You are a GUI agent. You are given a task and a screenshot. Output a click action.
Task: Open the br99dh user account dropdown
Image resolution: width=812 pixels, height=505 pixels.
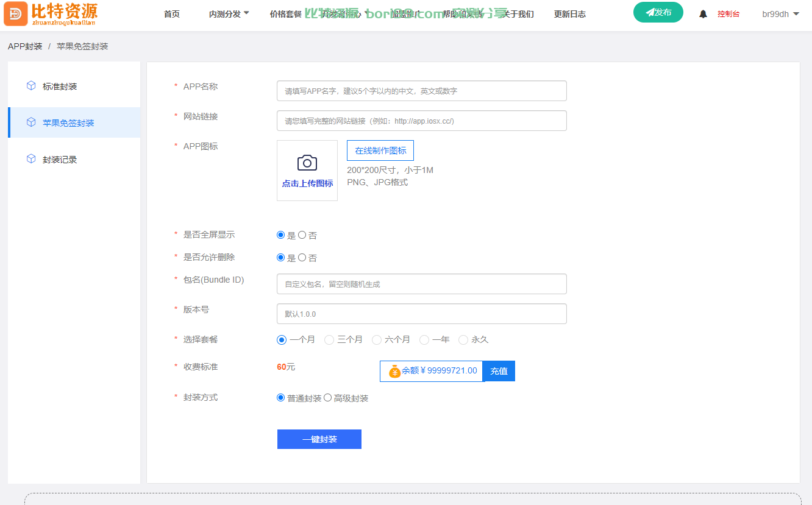pos(780,14)
